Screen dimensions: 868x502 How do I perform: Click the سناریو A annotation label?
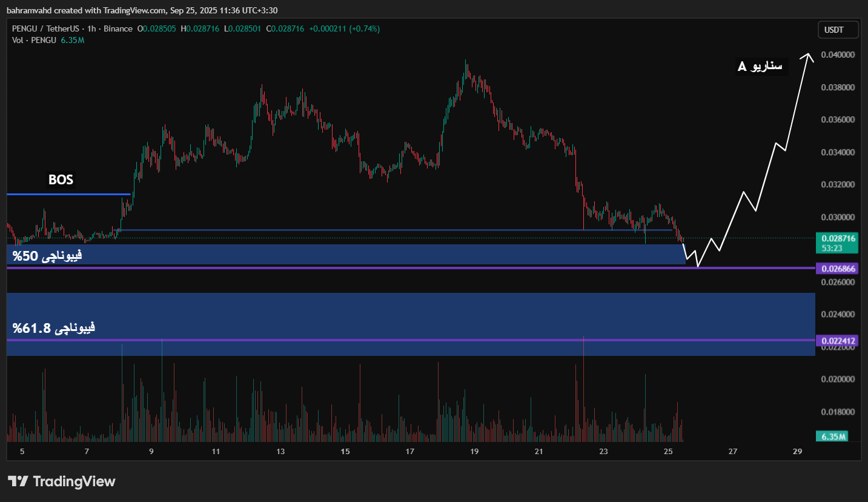pyautogui.click(x=760, y=66)
